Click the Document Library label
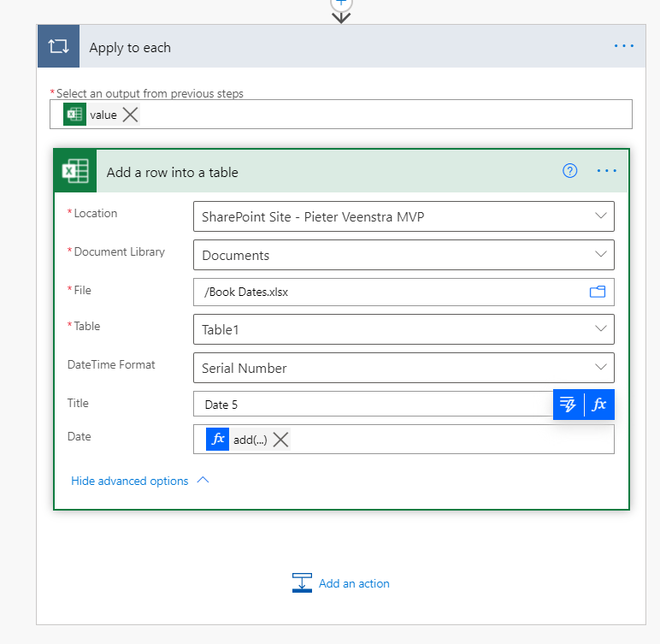This screenshot has width=660, height=644. [x=120, y=251]
